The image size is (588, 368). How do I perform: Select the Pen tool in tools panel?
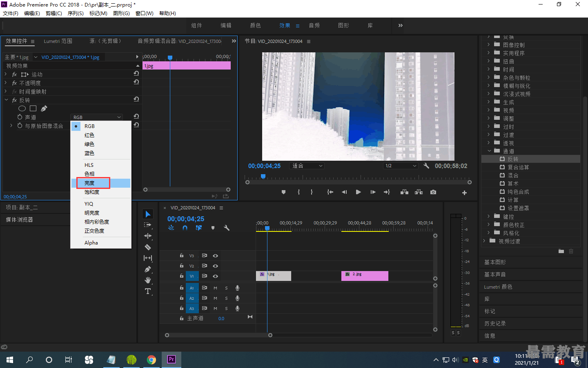[148, 269]
